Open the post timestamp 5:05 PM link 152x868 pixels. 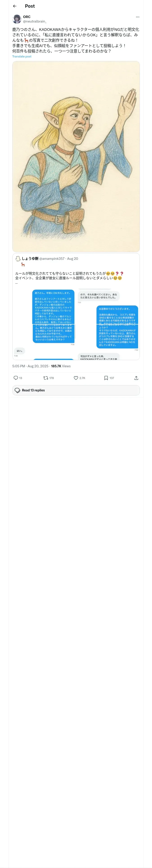(31, 366)
